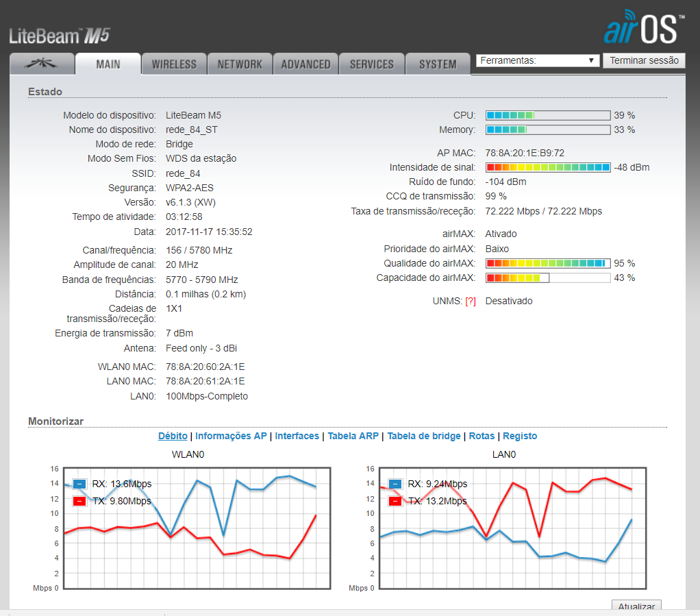Click network mode value Bridge
Image resolution: width=700 pixels, height=616 pixels.
tap(179, 145)
